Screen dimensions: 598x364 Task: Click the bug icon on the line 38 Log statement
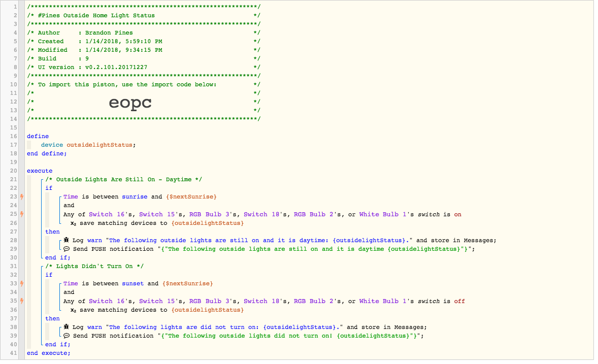click(67, 327)
